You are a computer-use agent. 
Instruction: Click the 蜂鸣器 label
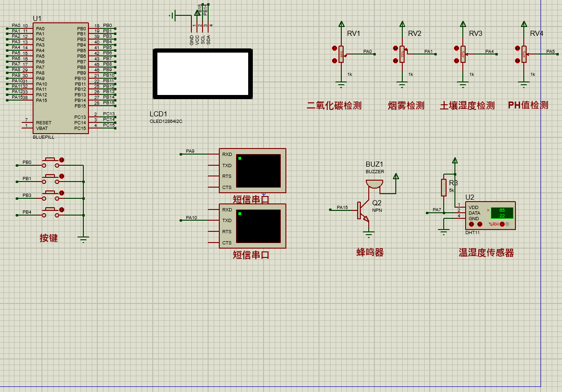click(370, 252)
